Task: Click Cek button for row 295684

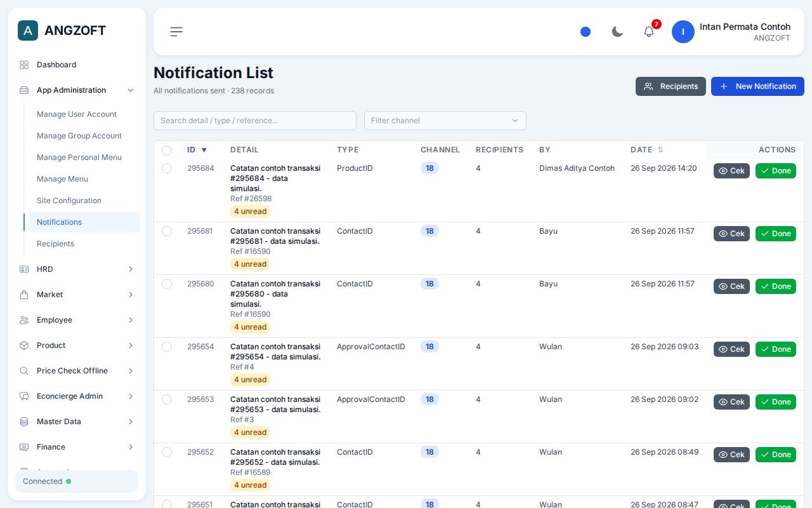Action: 731,171
